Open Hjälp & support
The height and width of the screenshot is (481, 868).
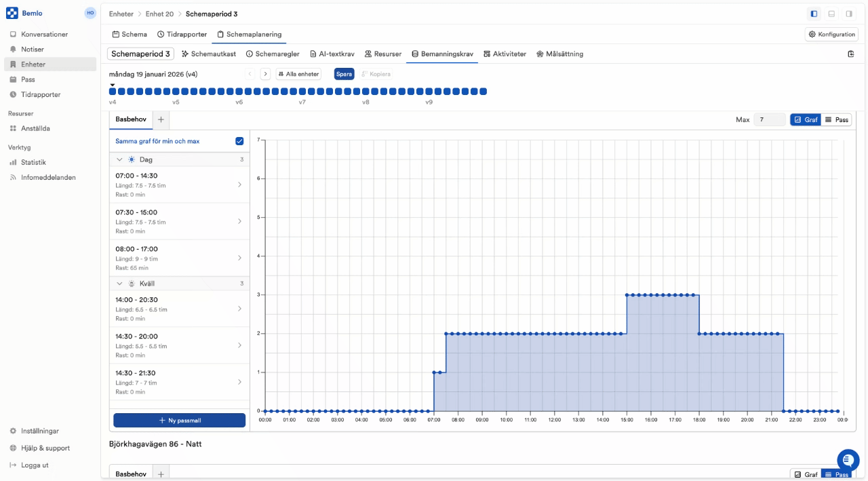coord(45,448)
